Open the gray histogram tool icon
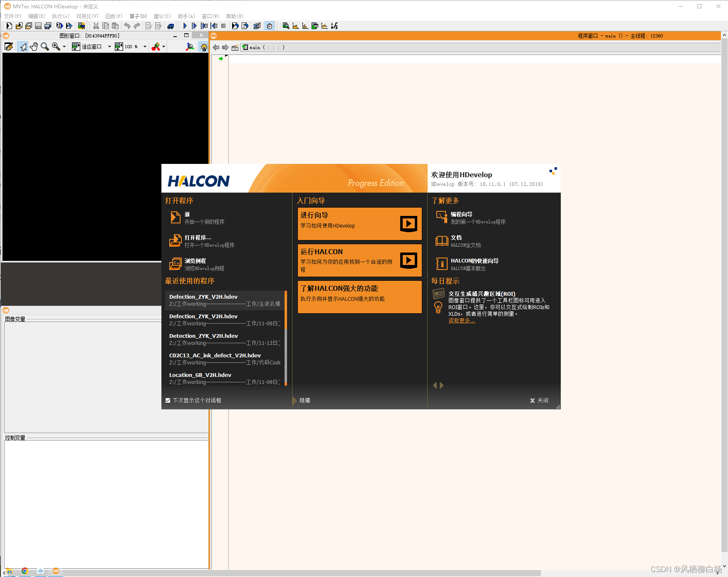728x577 pixels. [x=295, y=26]
